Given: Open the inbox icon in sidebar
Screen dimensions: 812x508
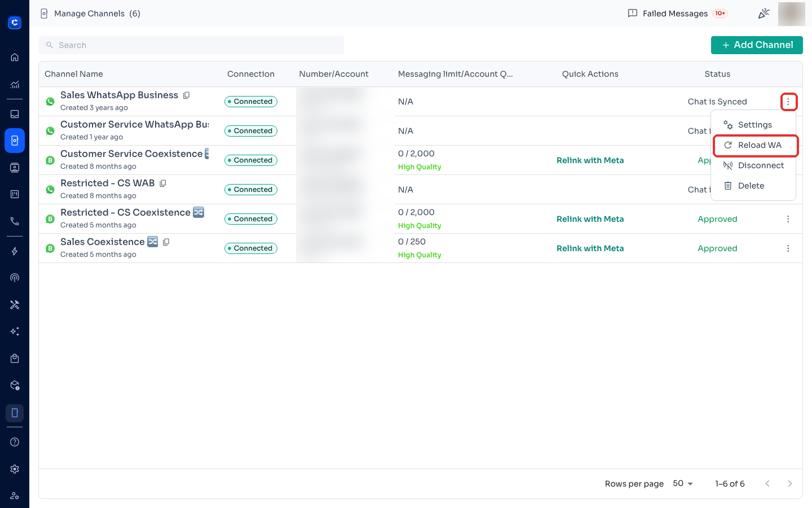Looking at the screenshot, I should coord(15,114).
